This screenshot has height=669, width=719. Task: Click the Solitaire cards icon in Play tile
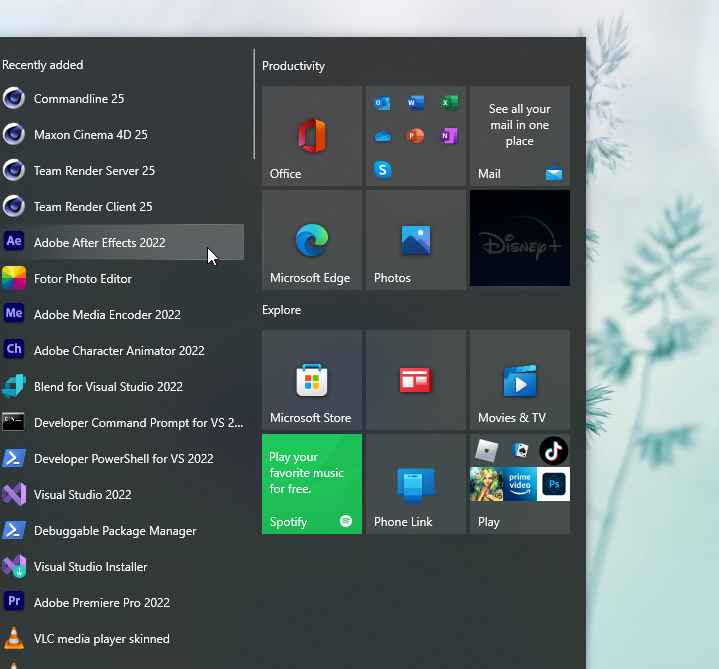(x=520, y=451)
